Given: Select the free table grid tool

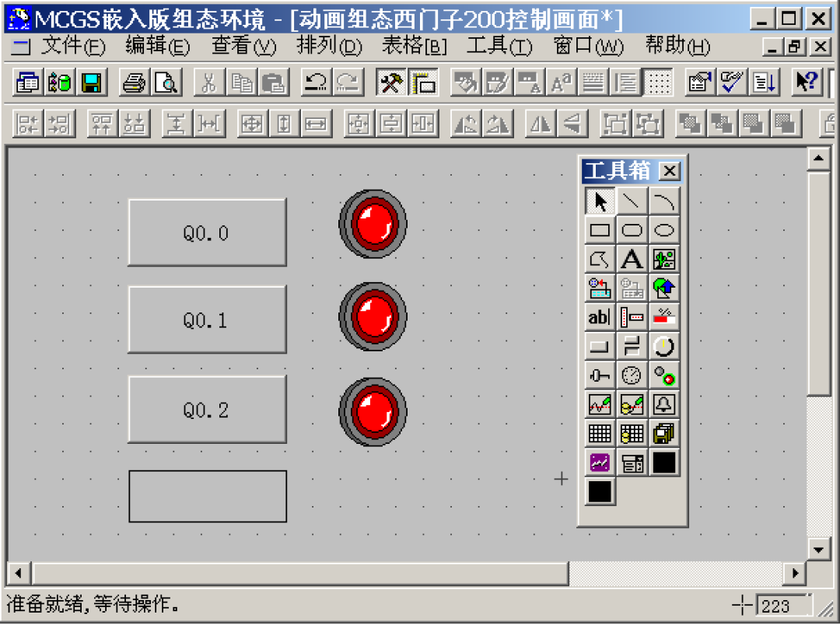Looking at the screenshot, I should (600, 433).
